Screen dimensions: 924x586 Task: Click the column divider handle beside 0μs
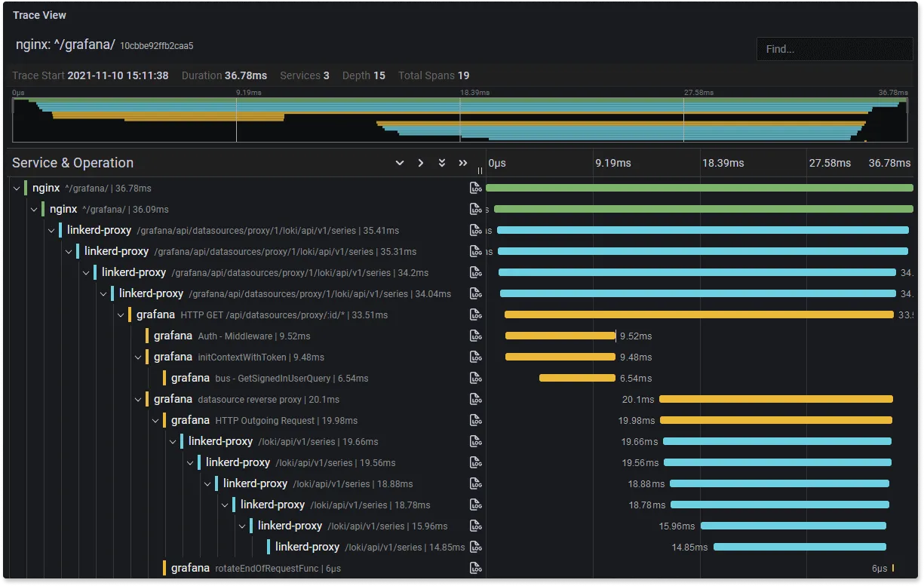click(480, 170)
